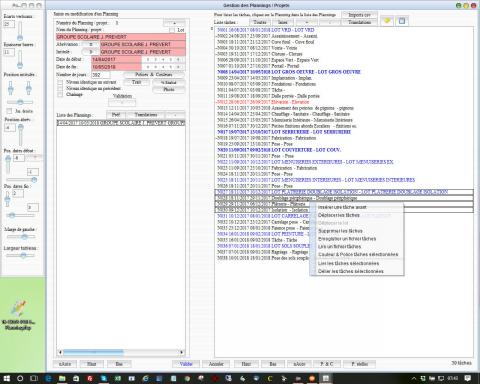This screenshot has width=480, height=384.
Task: Choose Insérer une tâche avant from context menu
Action: (x=342, y=207)
